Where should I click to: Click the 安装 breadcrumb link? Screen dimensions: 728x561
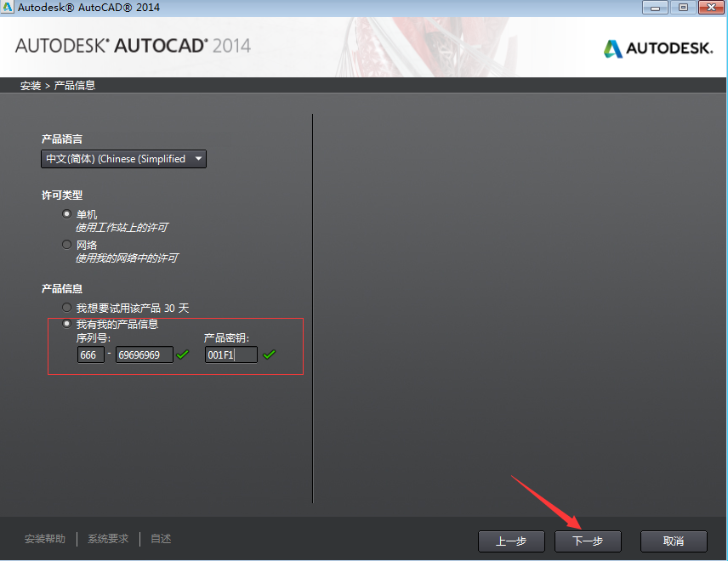(31, 86)
